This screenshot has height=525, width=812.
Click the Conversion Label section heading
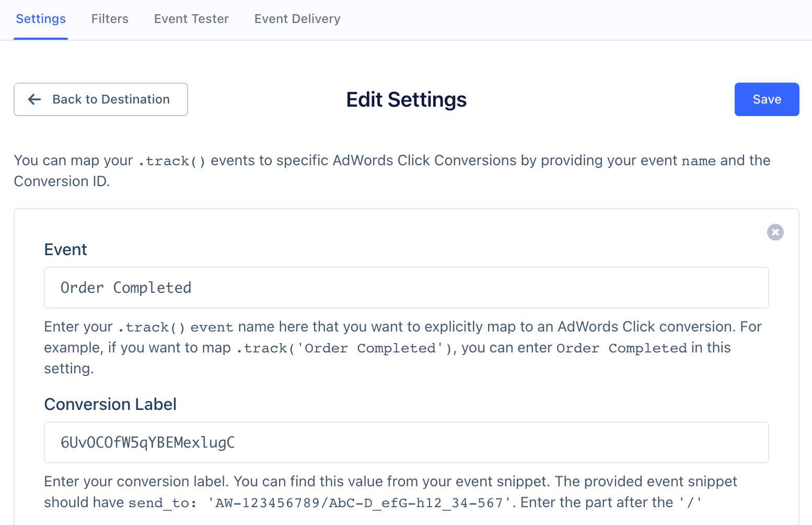[110, 404]
